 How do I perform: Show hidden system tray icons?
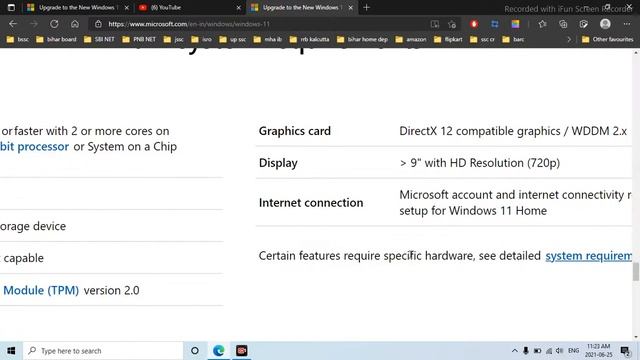[x=514, y=351]
